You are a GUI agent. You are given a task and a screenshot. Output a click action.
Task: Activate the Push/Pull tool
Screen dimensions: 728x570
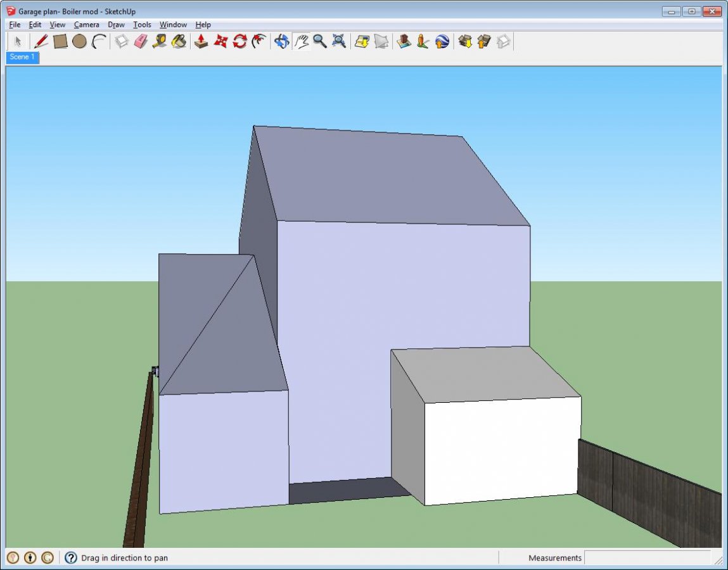(201, 42)
